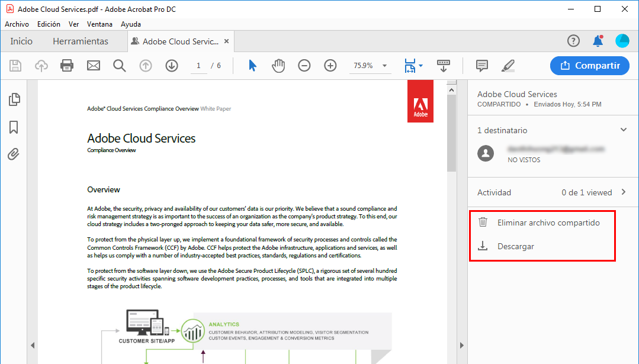Switch to the Inicio tab
639x364 pixels.
(21, 41)
